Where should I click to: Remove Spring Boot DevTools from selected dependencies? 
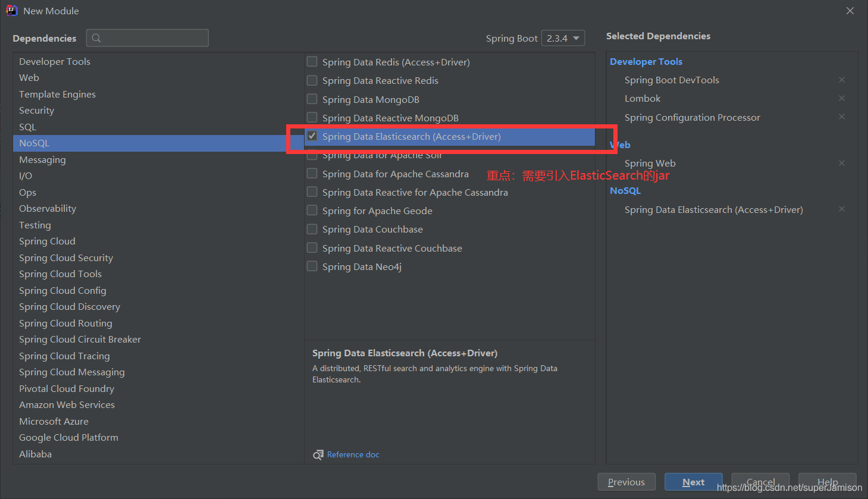842,80
